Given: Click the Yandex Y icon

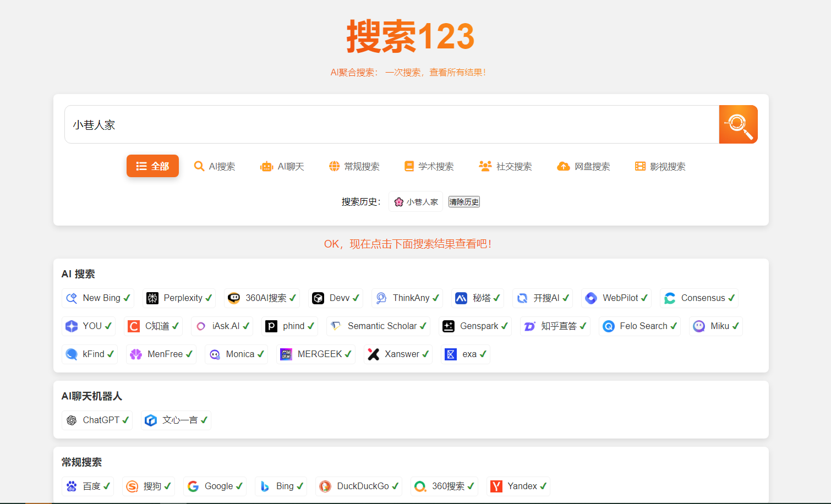Looking at the screenshot, I should pos(496,486).
